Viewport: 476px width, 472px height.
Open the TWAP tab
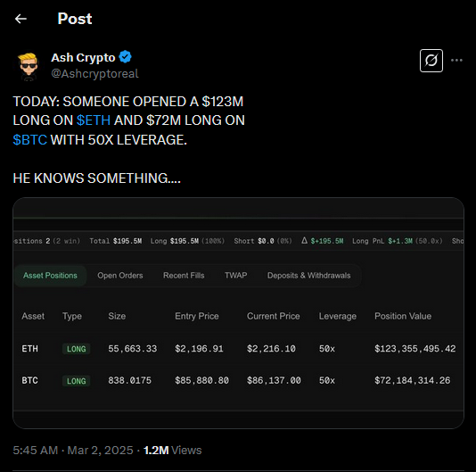236,276
